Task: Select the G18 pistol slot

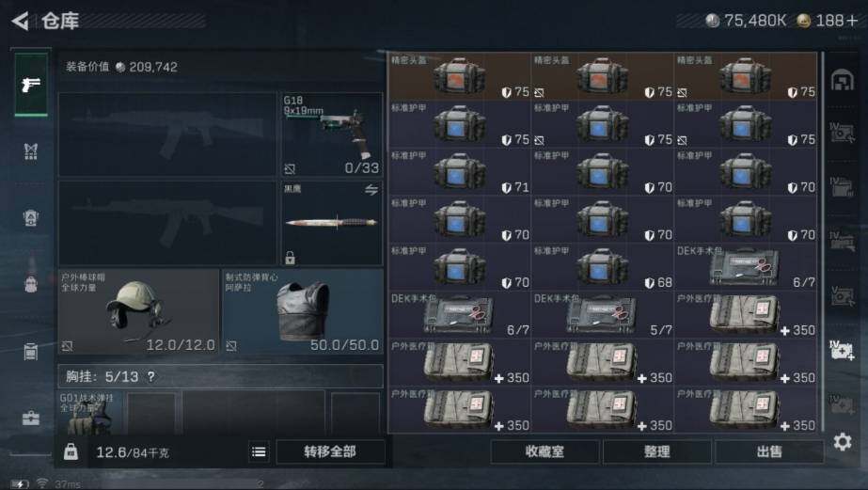Action: pos(332,134)
